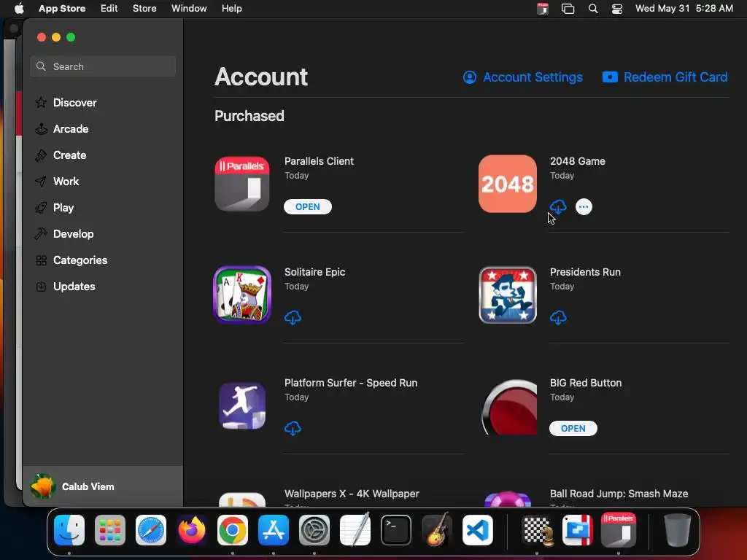
Task: Select Play in the sidebar
Action: point(54,207)
